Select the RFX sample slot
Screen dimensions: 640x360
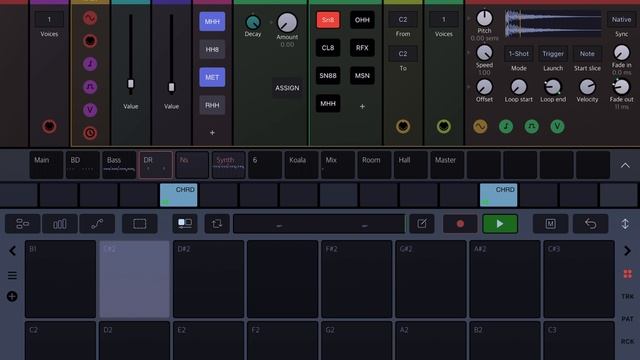click(362, 48)
